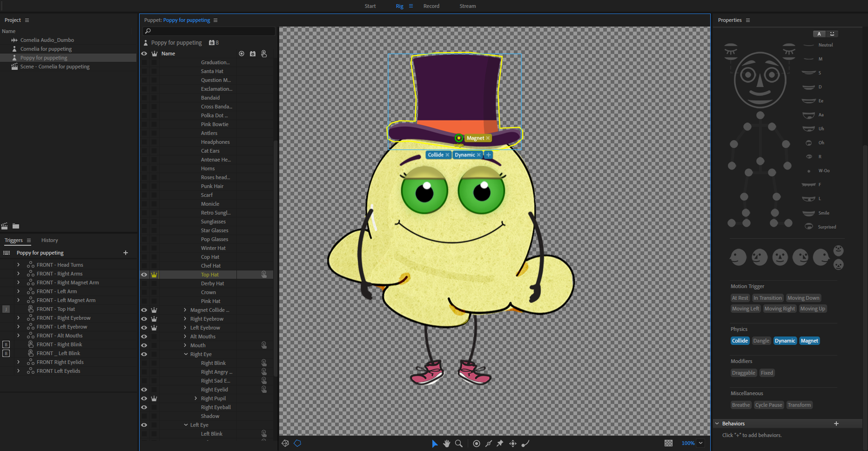This screenshot has width=868, height=451.
Task: Select the Handle tool
Action: (x=525, y=444)
